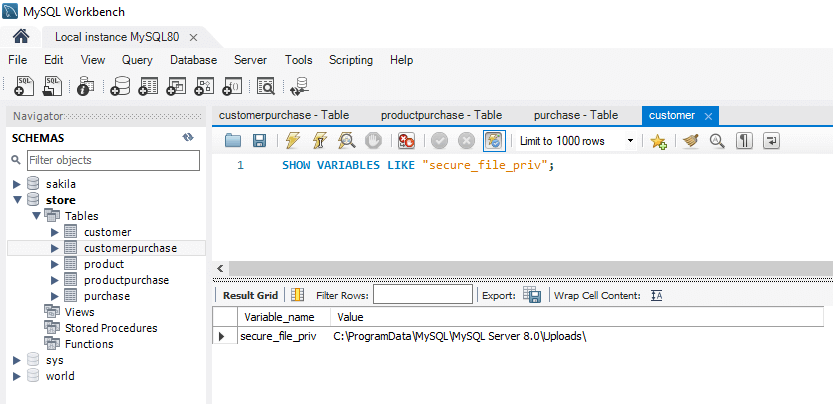Toggle the auto-commit mode button
833x404 pixels.
(494, 141)
